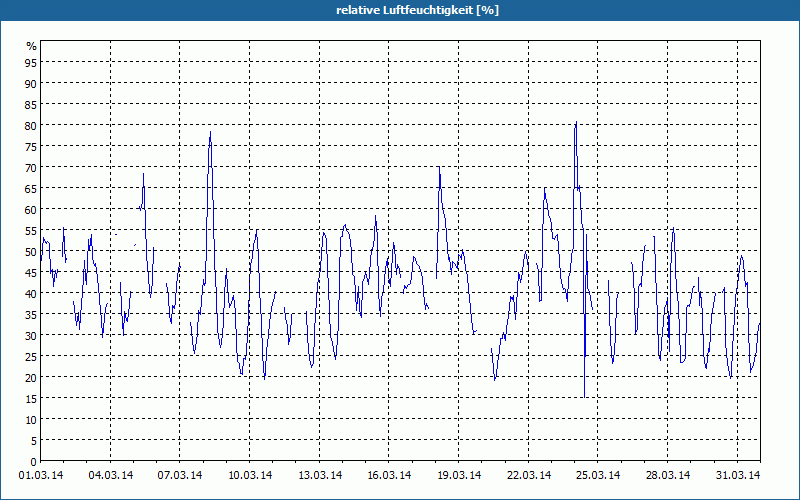Click the 13.03.14 date label
Screen dimensions: 800x500
click(320, 475)
